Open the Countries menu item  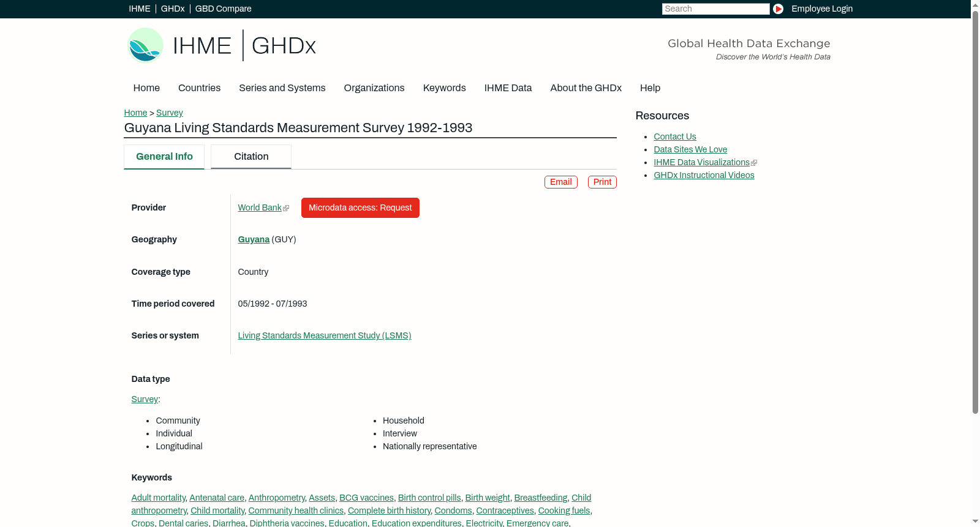199,88
